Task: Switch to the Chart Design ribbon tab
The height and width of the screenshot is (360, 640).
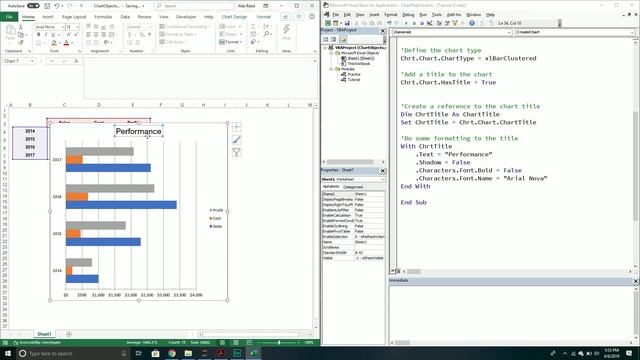Action: pos(234,17)
